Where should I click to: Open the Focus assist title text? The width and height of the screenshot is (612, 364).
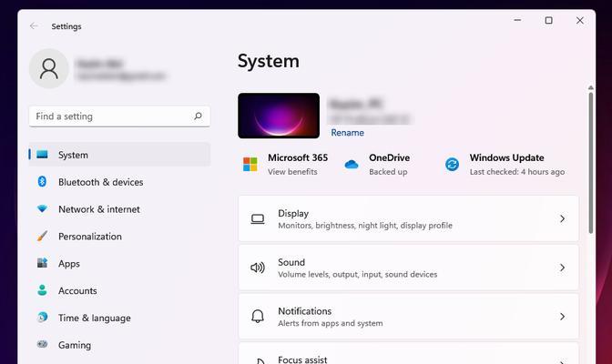point(302,359)
